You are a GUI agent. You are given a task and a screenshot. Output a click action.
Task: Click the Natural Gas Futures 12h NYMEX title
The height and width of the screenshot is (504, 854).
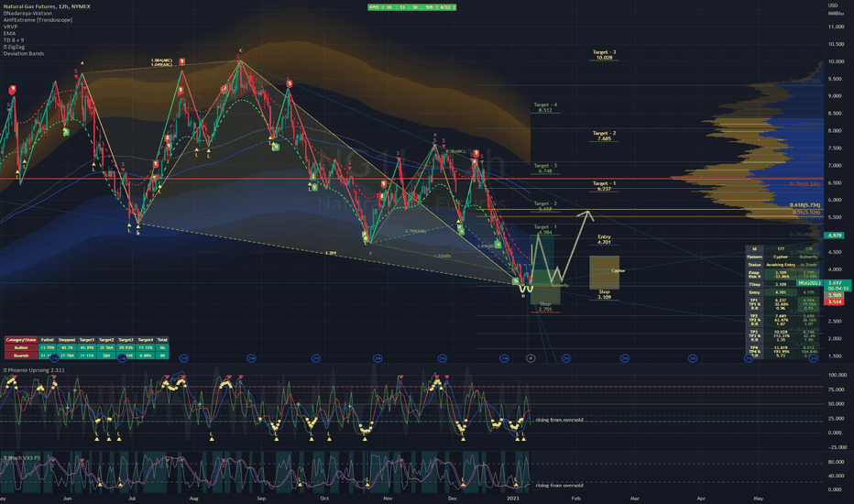pos(47,6)
